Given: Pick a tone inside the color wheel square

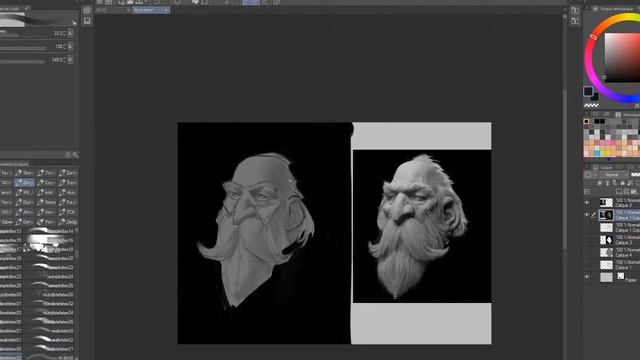Looking at the screenshot, I should point(622,57).
